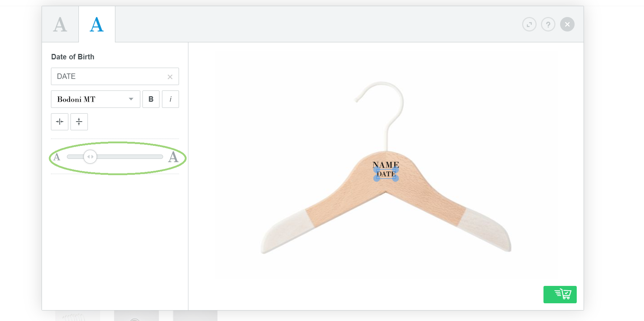644x321 pixels.
Task: Clear the DATE text field with X
Action: coord(170,77)
